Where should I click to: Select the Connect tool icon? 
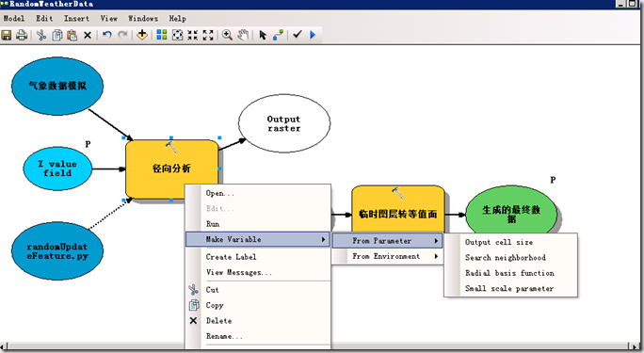278,35
